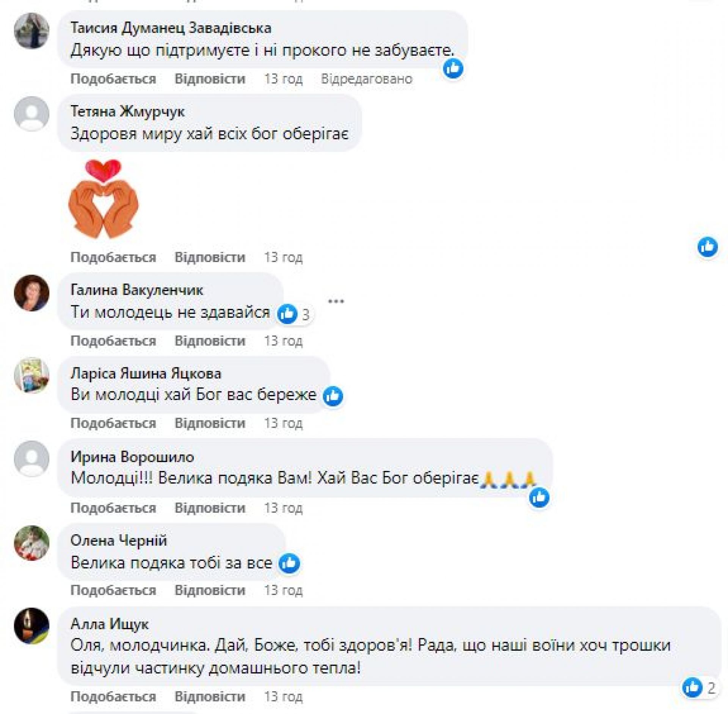Reply to Галина Вакуленчик using Відповісти
The image size is (728, 714).
(x=210, y=341)
